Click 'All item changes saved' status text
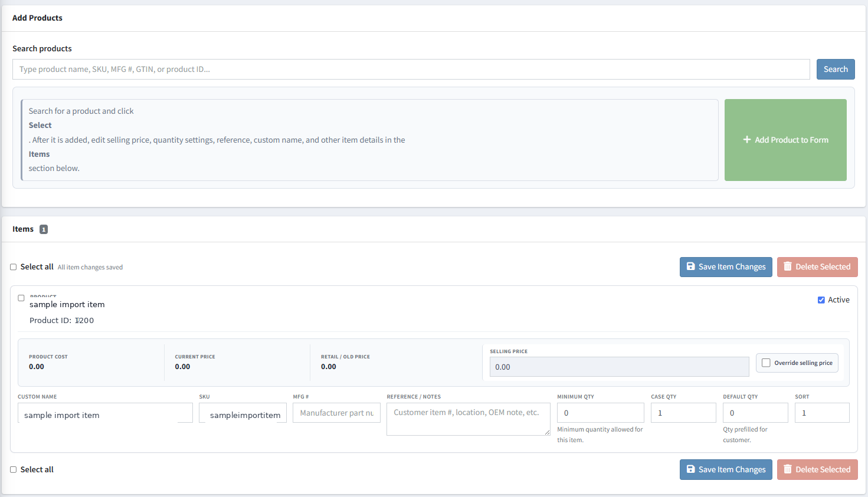The height and width of the screenshot is (497, 868). click(90, 267)
